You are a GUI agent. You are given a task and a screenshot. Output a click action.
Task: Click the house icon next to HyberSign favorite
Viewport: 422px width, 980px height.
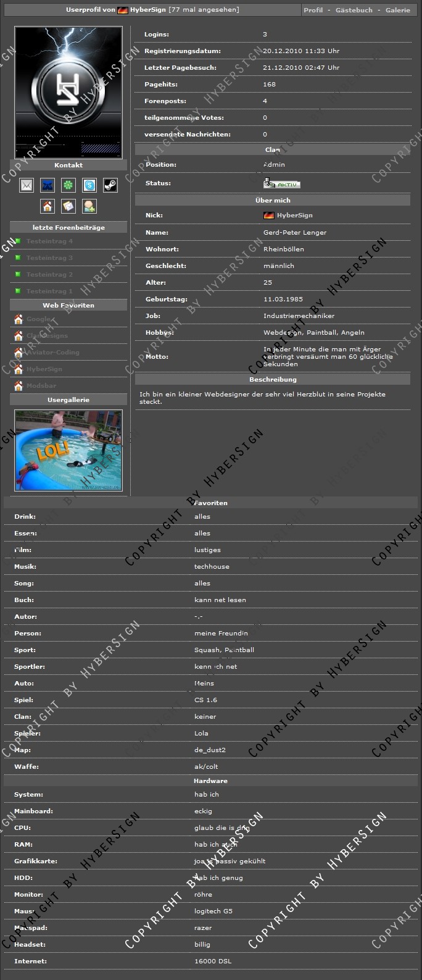(x=19, y=369)
